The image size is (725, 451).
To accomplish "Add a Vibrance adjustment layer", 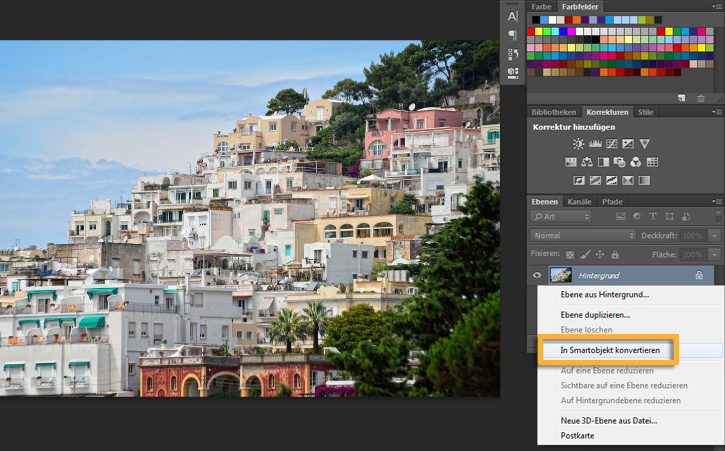I will click(645, 144).
